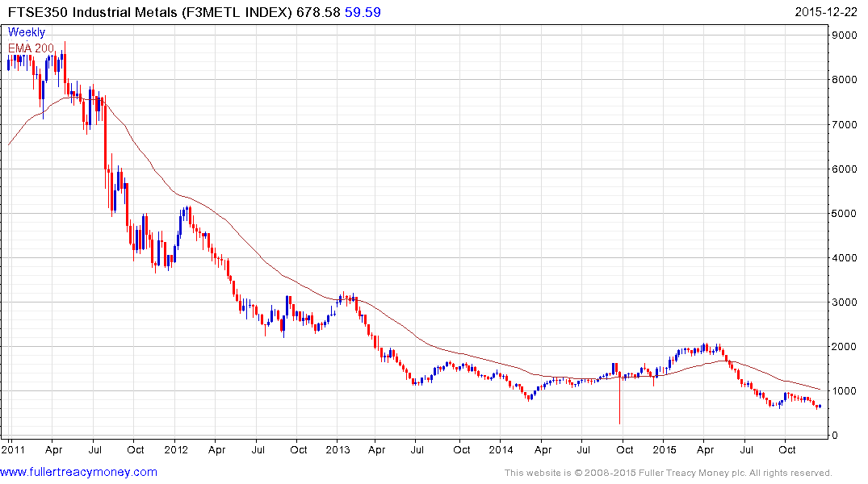The width and height of the screenshot is (868, 484).
Task: Click the 1000 label on price axis
Action: coord(845,391)
